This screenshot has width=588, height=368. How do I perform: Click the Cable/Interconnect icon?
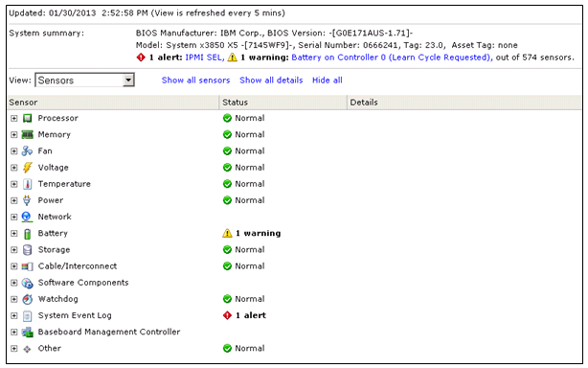pyautogui.click(x=28, y=266)
